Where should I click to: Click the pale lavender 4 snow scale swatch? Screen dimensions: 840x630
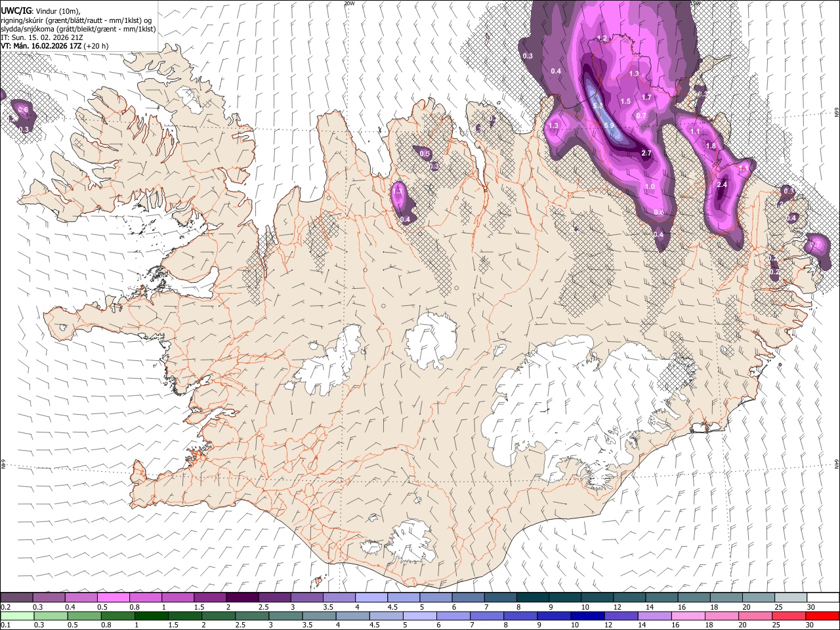coord(371,597)
